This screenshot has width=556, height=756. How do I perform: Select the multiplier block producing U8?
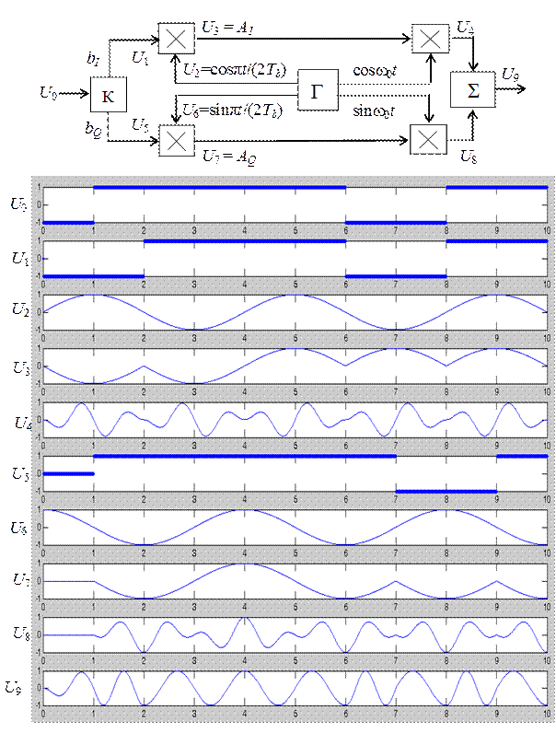tap(428, 139)
